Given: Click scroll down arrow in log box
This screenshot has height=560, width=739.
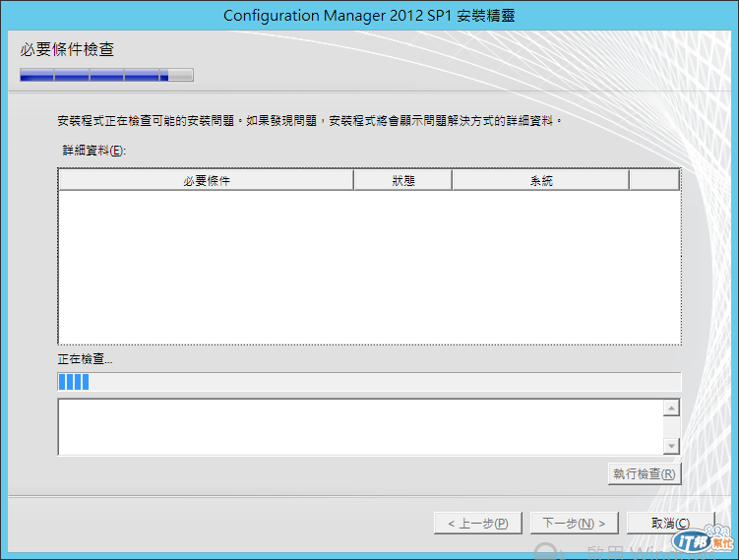Looking at the screenshot, I should 671,446.
